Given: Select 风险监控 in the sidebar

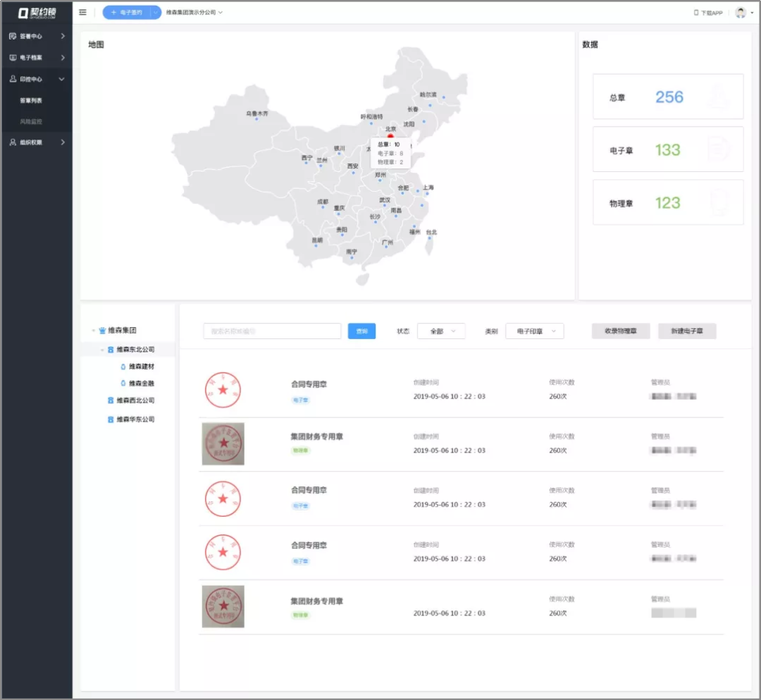Looking at the screenshot, I should tap(31, 121).
